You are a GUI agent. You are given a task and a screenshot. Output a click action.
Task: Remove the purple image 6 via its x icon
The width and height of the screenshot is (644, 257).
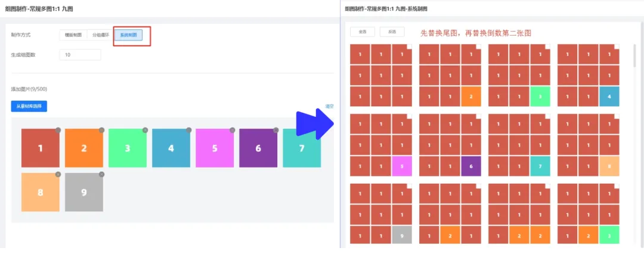pyautogui.click(x=275, y=130)
